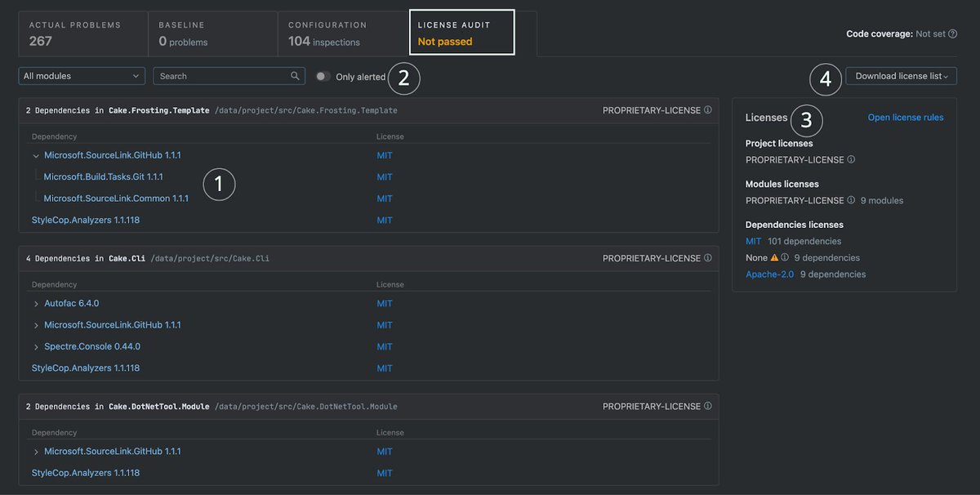This screenshot has height=495, width=980.
Task: Click the Code coverage help icon
Action: [952, 34]
